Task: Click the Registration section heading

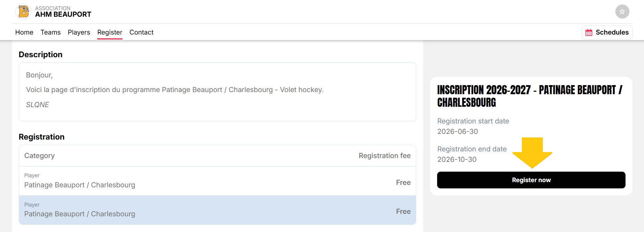Action: click(x=42, y=137)
